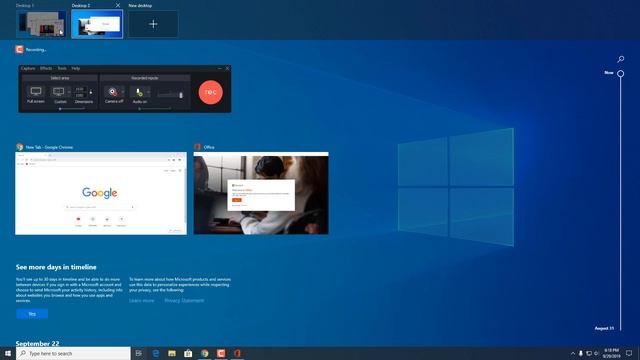Open network status tray icon

589,353
